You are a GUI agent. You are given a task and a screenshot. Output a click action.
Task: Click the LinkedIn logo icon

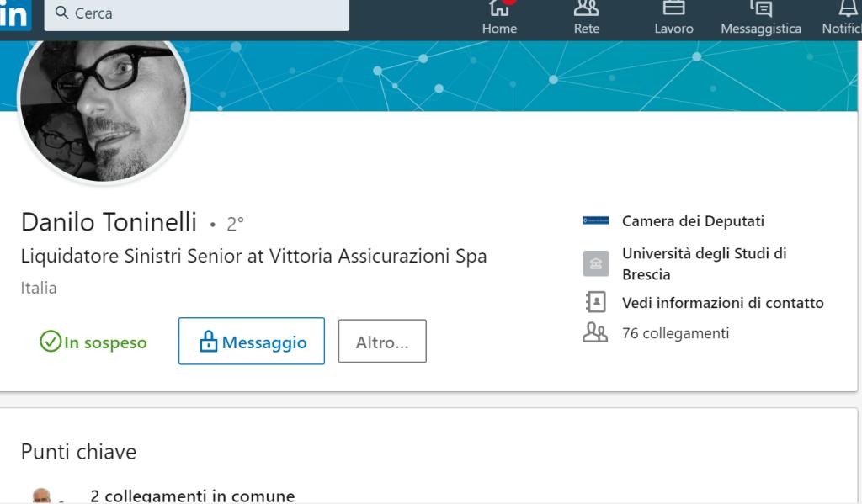pyautogui.click(x=15, y=14)
